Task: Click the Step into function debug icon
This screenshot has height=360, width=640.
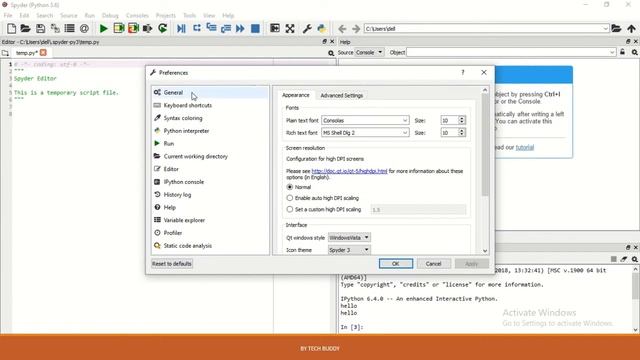Action: [x=211, y=28]
